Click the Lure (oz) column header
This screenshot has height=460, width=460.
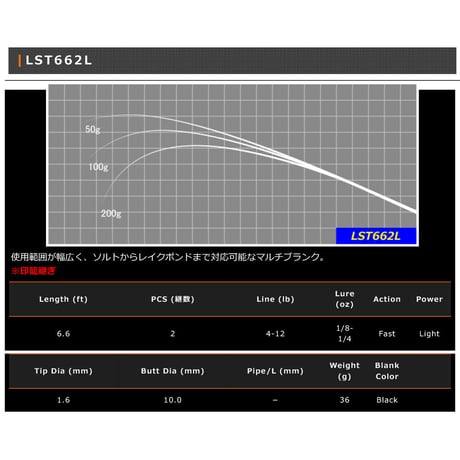[345, 299]
